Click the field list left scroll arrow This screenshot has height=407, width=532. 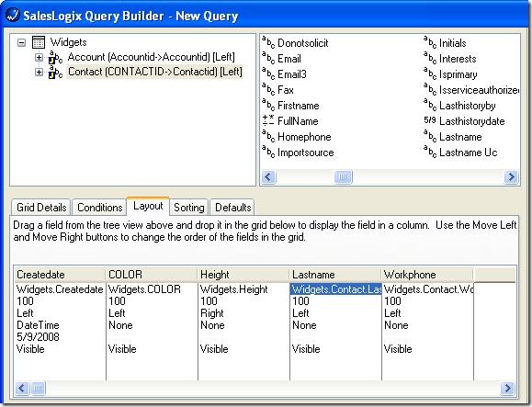pyautogui.click(x=268, y=176)
